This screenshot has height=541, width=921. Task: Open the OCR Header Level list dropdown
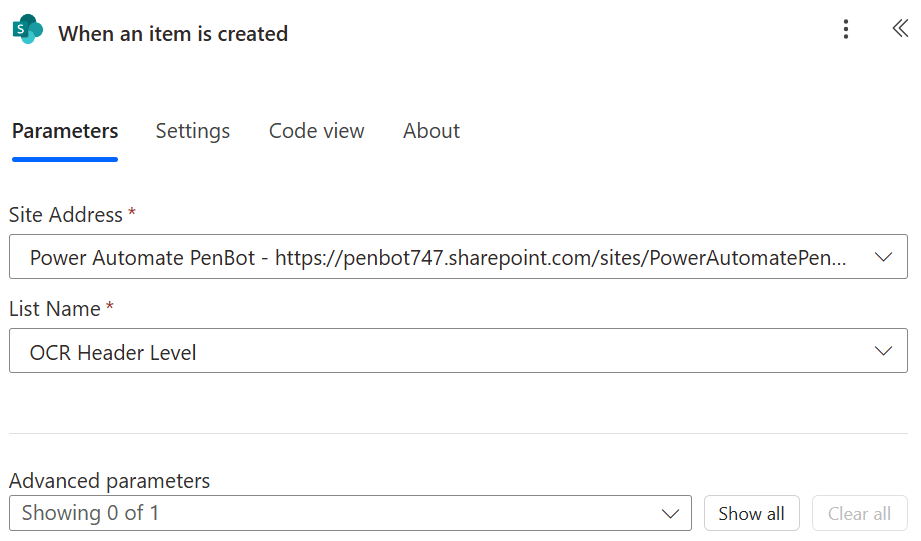[x=440, y=352]
